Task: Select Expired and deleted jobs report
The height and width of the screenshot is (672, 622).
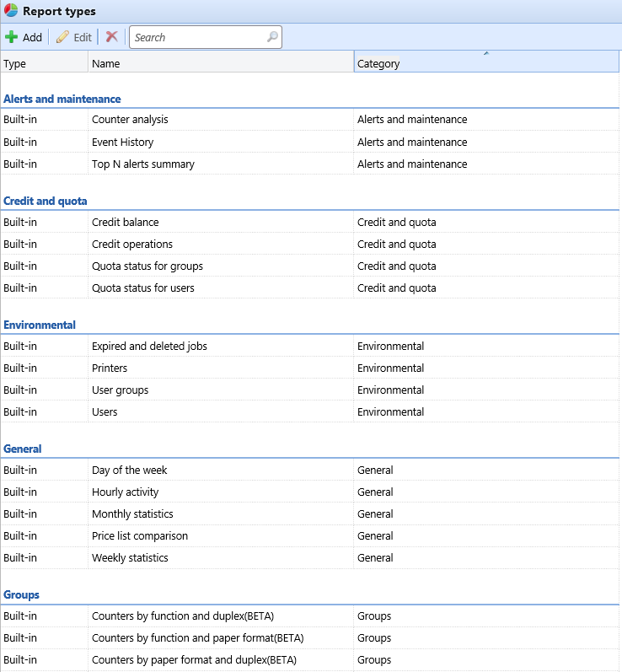Action: tap(149, 346)
